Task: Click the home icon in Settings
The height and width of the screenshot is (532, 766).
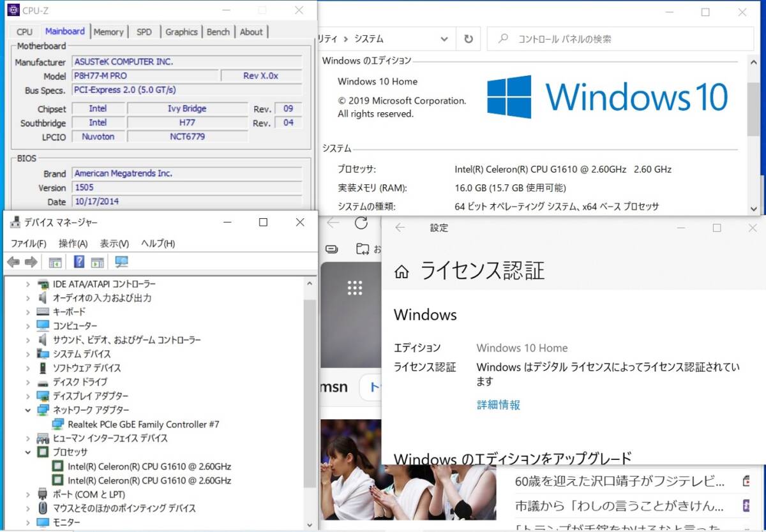Action: 402,272
